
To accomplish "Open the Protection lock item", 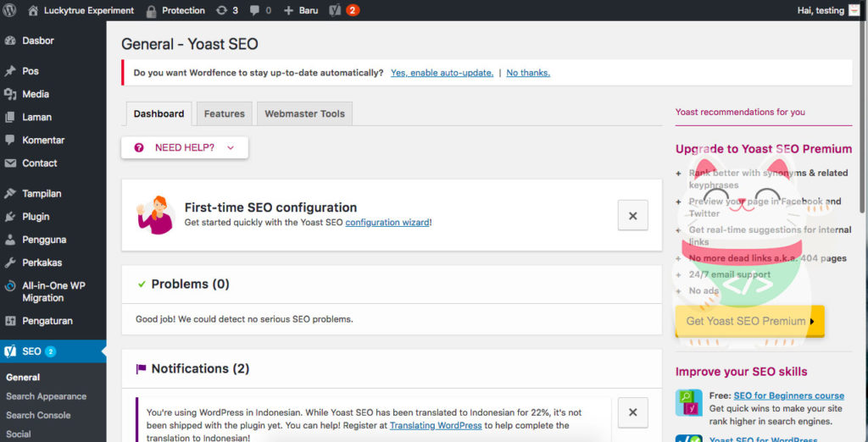I will tap(175, 10).
